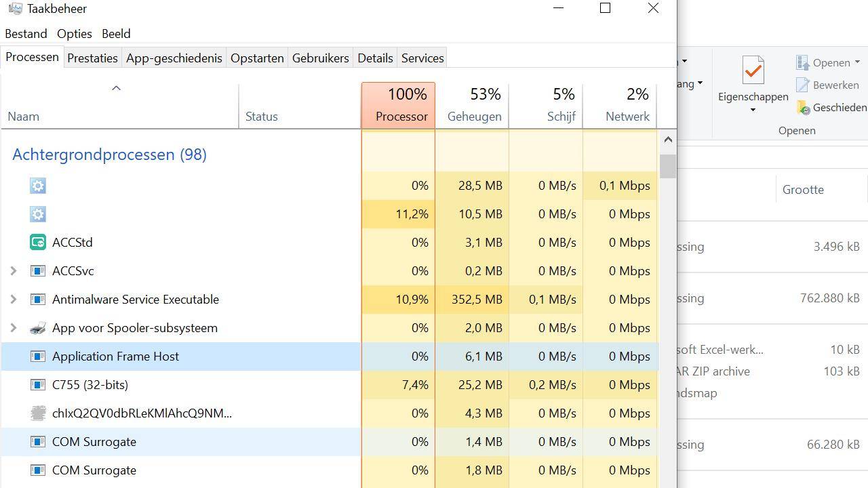The width and height of the screenshot is (868, 488).
Task: Open the Openen dropdown arrow
Action: (x=856, y=62)
